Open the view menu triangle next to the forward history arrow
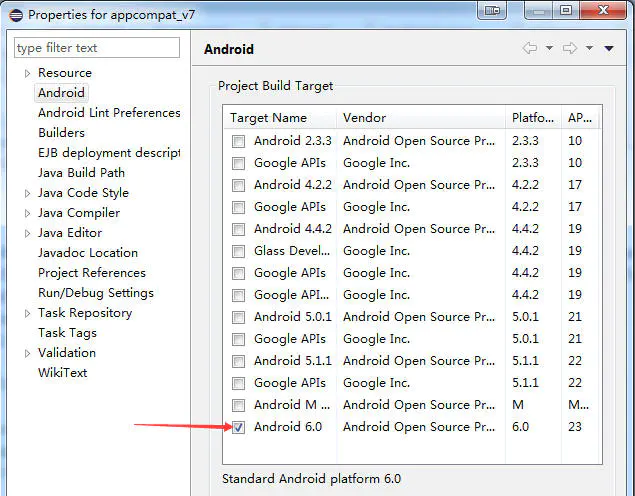The image size is (635, 496). 609,48
